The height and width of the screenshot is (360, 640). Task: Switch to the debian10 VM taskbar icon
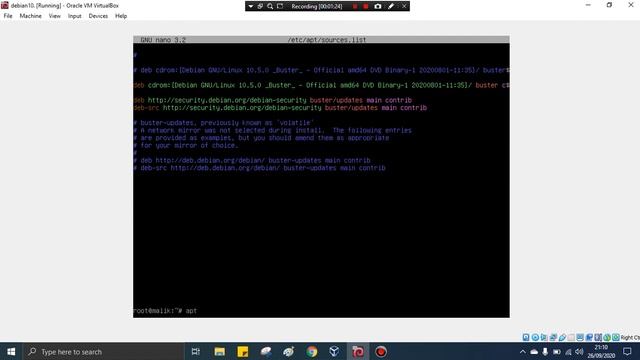click(358, 351)
